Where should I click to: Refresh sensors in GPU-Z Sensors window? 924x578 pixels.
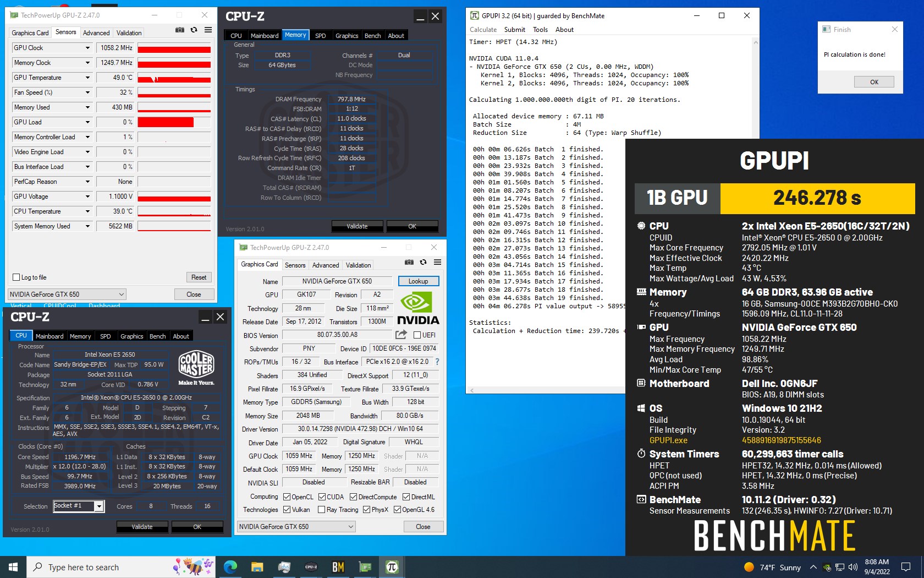coord(194,30)
